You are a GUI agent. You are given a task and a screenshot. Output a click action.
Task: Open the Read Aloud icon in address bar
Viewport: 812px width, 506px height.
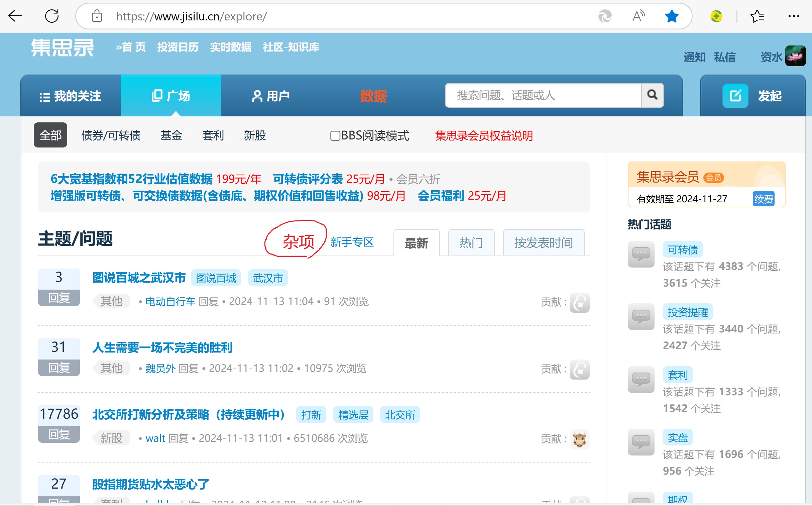(639, 16)
